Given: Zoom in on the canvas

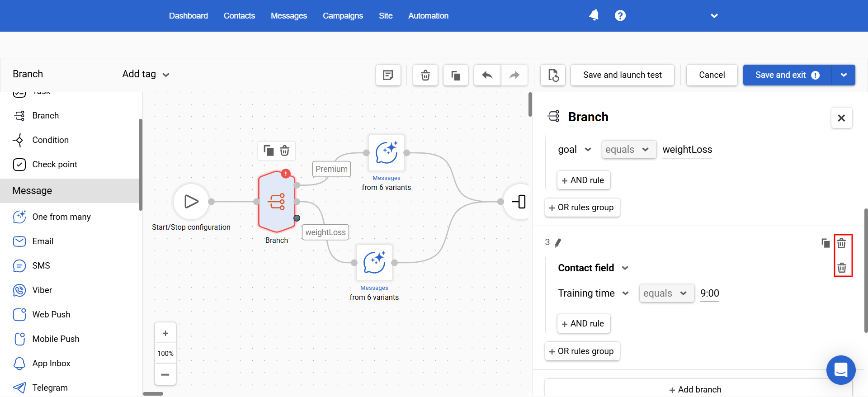Looking at the screenshot, I should pos(165,333).
